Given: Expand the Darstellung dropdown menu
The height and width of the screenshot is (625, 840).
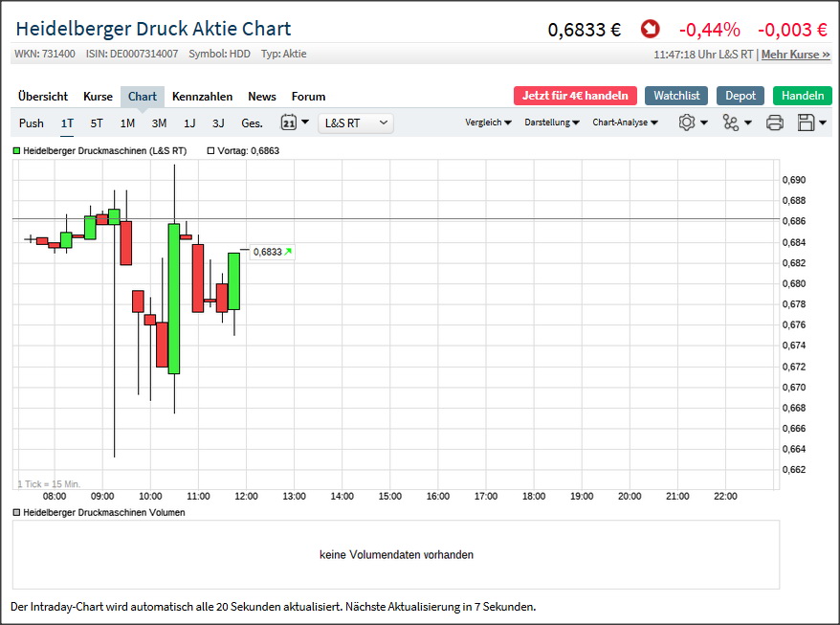Looking at the screenshot, I should point(552,123).
